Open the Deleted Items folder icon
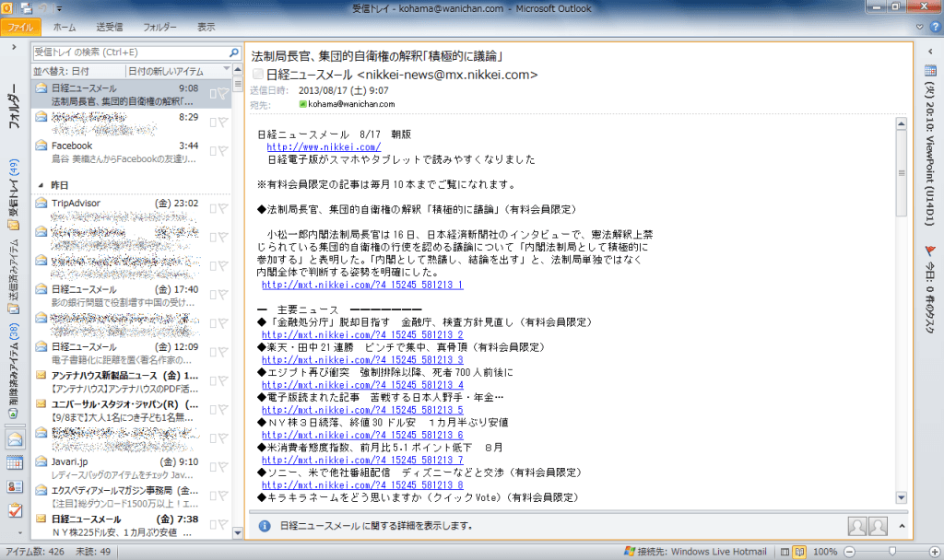Screen dimensions: 944x560 coord(13,414)
